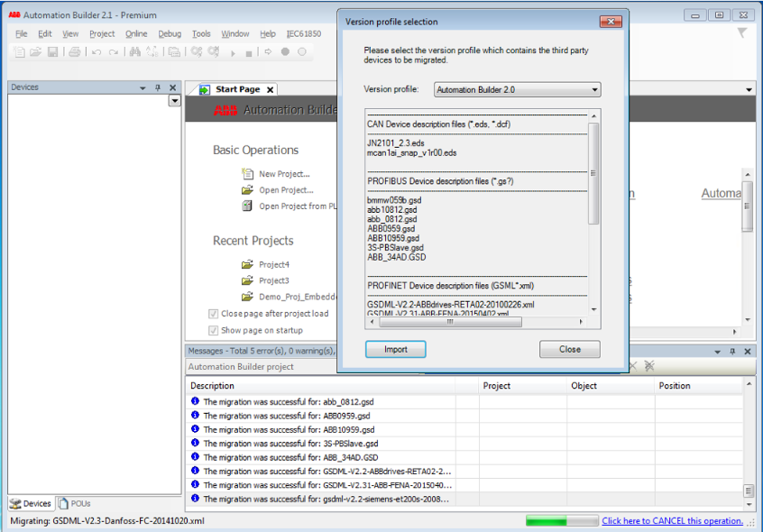763x532 pixels.
Task: Open recent project Project4
Action: (273, 264)
